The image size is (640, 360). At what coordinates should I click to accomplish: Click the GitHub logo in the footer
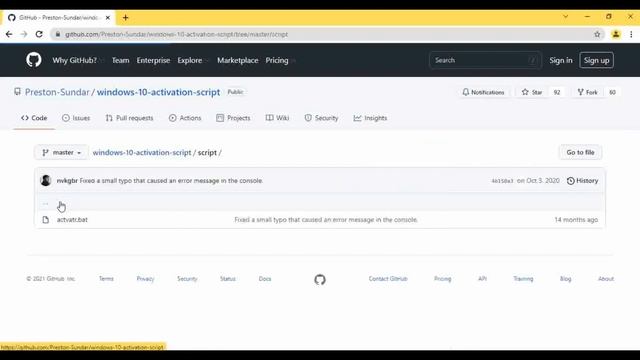[320, 279]
